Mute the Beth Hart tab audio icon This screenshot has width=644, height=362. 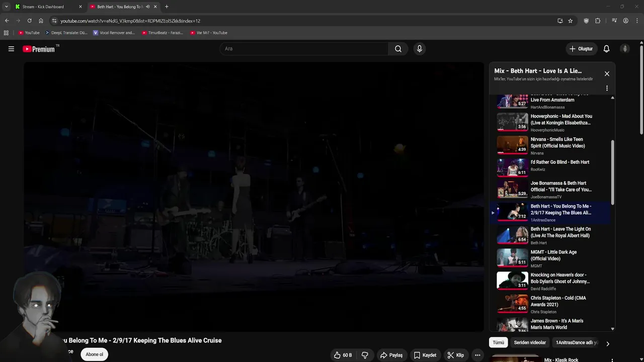coord(147,7)
